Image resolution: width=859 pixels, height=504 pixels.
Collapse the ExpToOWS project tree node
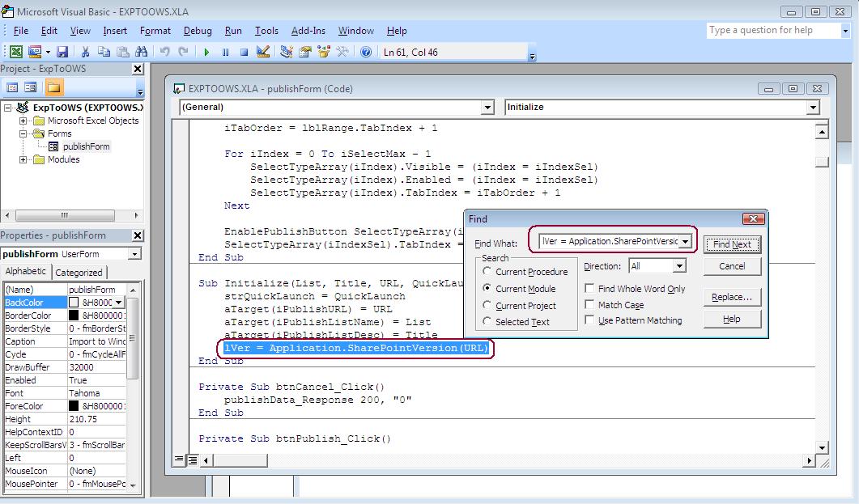[x=7, y=108]
